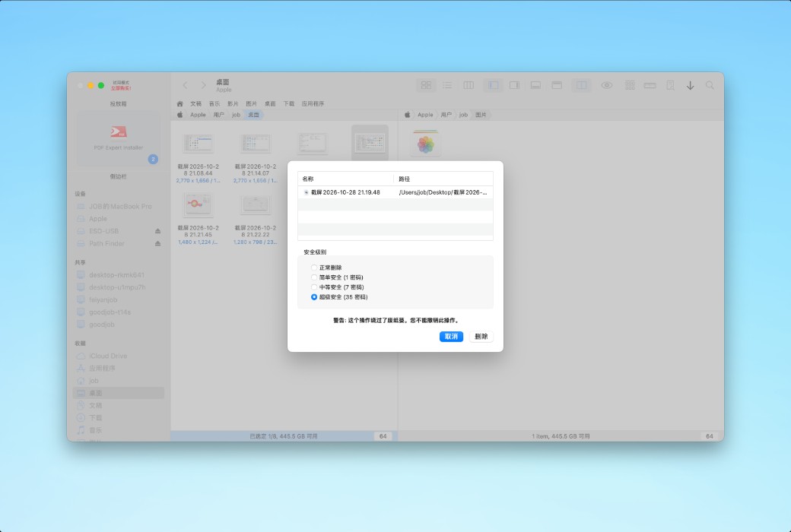Click the blue badge 2 on drop stack
Screen dimensions: 791x532
pyautogui.click(x=153, y=160)
